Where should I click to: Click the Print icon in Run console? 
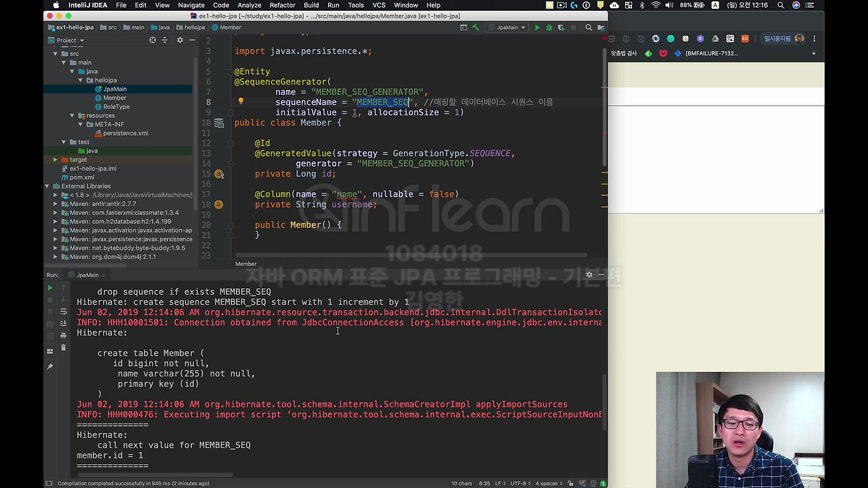tap(63, 335)
